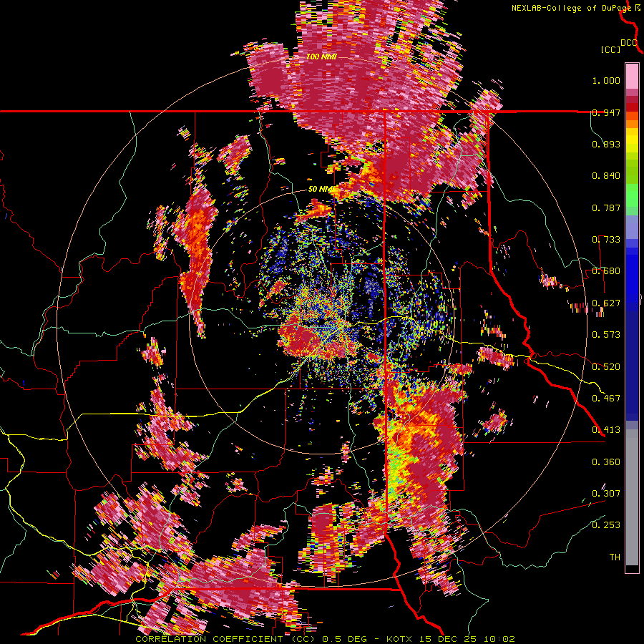This screenshot has width=644, height=644.
Task: Select the 0.680 scale value
Action: (606, 271)
